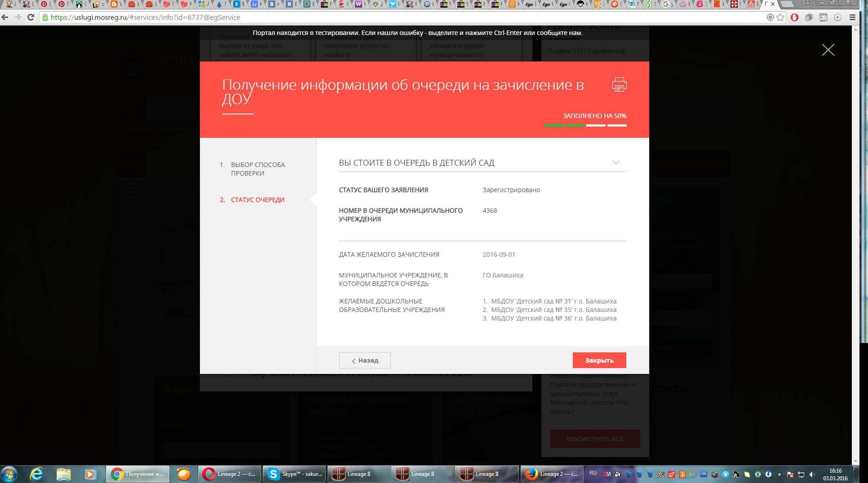Screen dimensions: 868x483
Task: Click the Rubik's cube tray icon
Action: 715,474
